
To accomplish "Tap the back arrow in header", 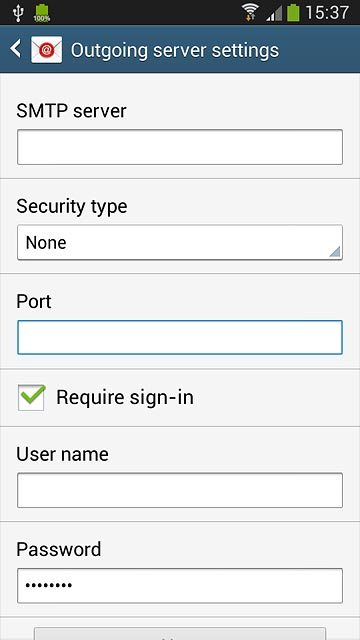I will point(16,49).
